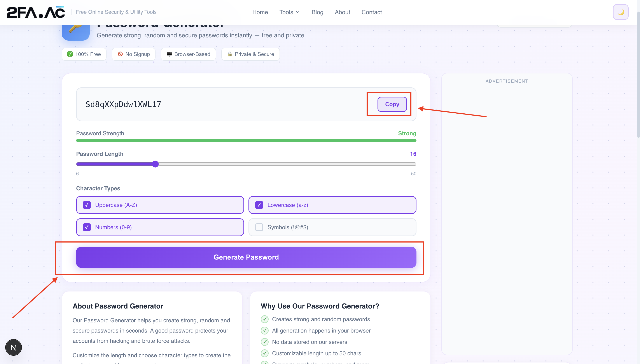The height and width of the screenshot is (364, 640).
Task: Disable the Numbers (0-9) option
Action: click(87, 227)
